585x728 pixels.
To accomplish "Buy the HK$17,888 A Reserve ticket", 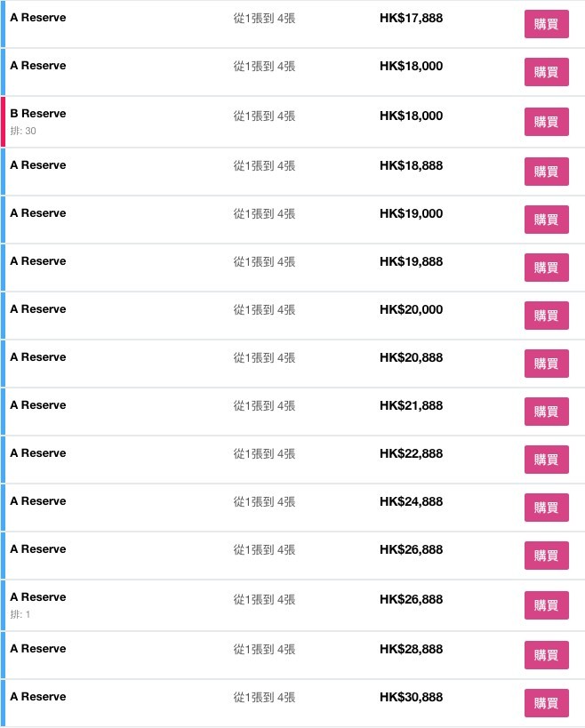I will click(x=546, y=24).
